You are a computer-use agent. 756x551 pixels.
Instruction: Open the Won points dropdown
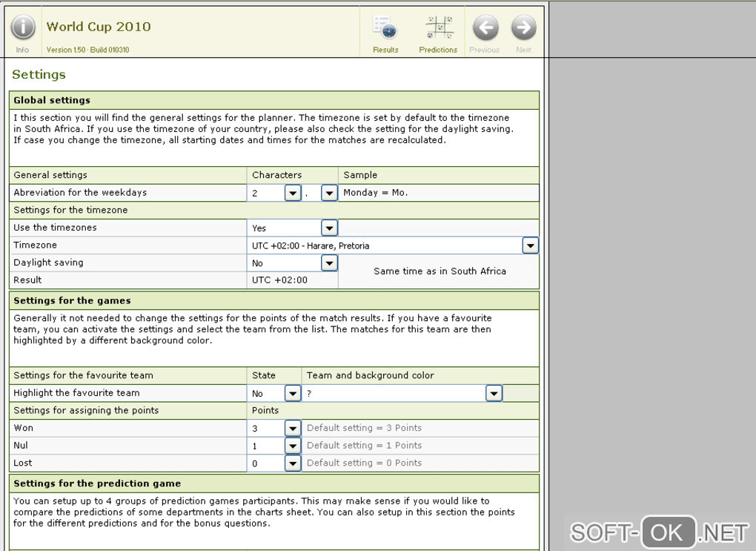[x=293, y=428]
